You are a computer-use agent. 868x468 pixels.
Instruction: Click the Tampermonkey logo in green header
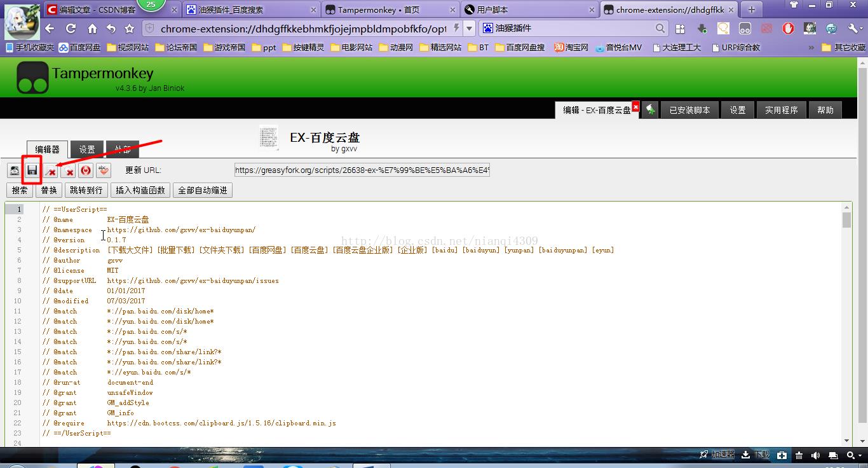point(32,78)
